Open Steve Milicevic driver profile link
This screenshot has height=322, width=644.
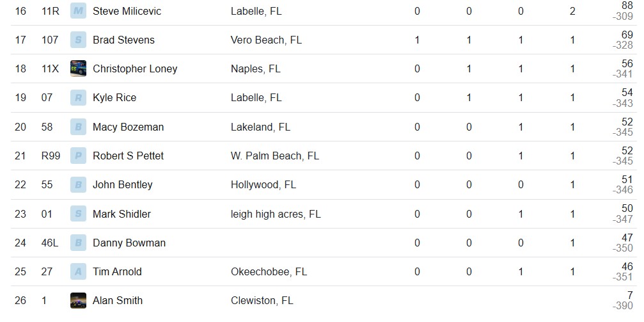coord(127,11)
